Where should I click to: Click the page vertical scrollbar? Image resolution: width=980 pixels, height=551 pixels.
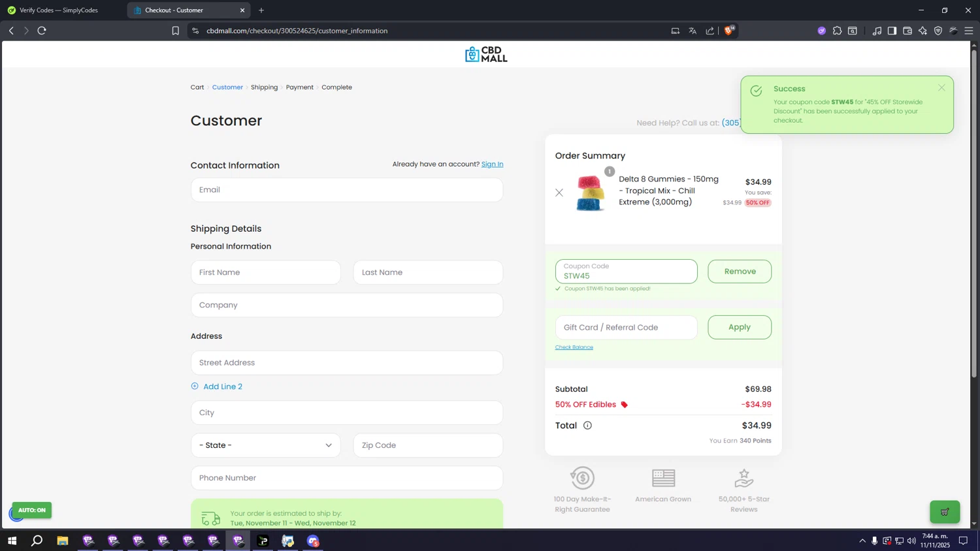tap(974, 213)
